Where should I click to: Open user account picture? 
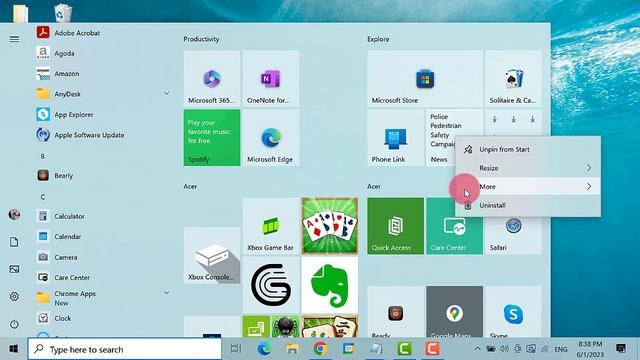(14, 214)
